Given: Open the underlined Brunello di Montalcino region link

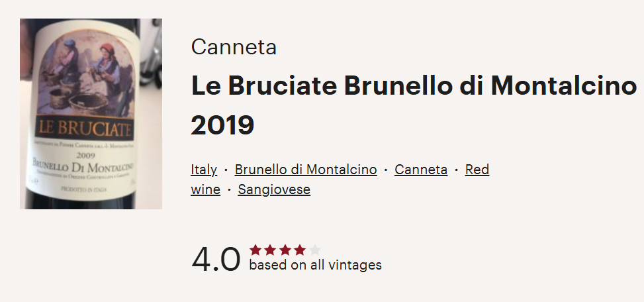Looking at the screenshot, I should [x=306, y=170].
